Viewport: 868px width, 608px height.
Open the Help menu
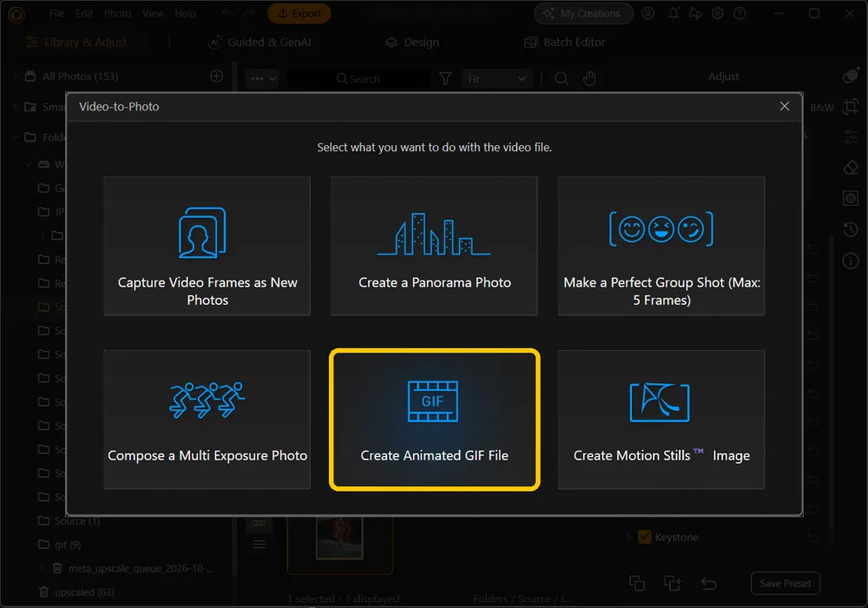click(186, 13)
